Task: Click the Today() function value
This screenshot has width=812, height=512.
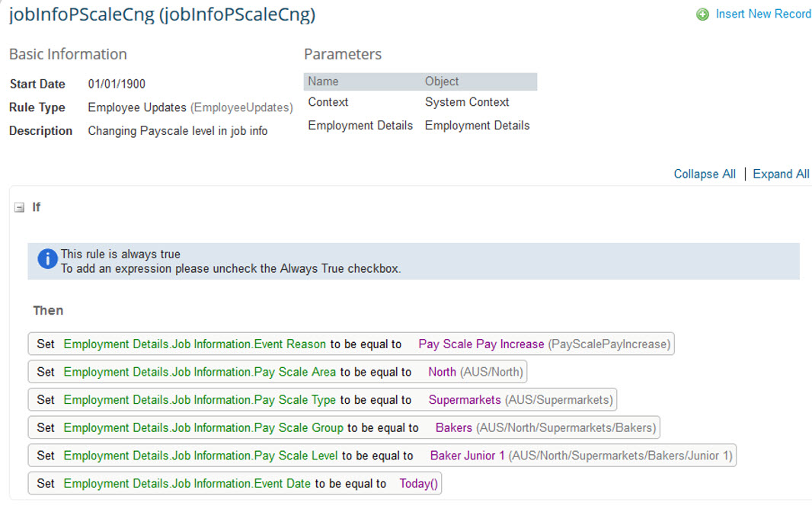Action: [x=418, y=484]
